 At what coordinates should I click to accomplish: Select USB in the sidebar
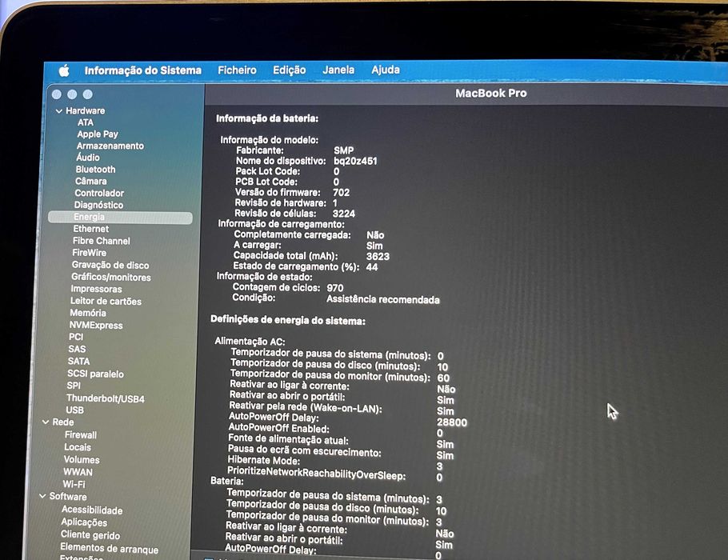(x=74, y=410)
